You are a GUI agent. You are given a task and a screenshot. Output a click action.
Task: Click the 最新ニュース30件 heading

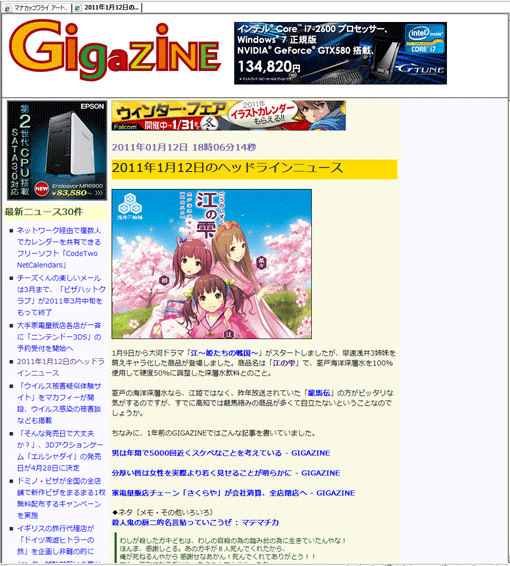(44, 212)
